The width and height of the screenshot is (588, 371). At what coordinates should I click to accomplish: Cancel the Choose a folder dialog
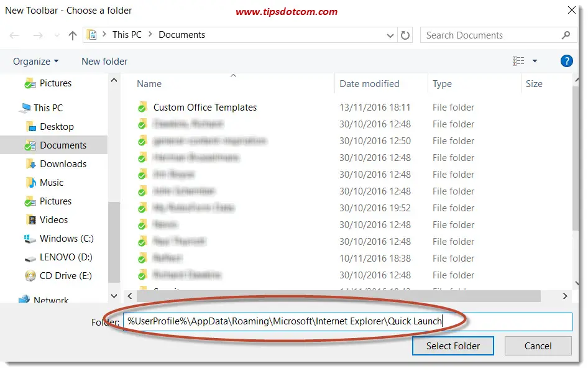click(538, 346)
